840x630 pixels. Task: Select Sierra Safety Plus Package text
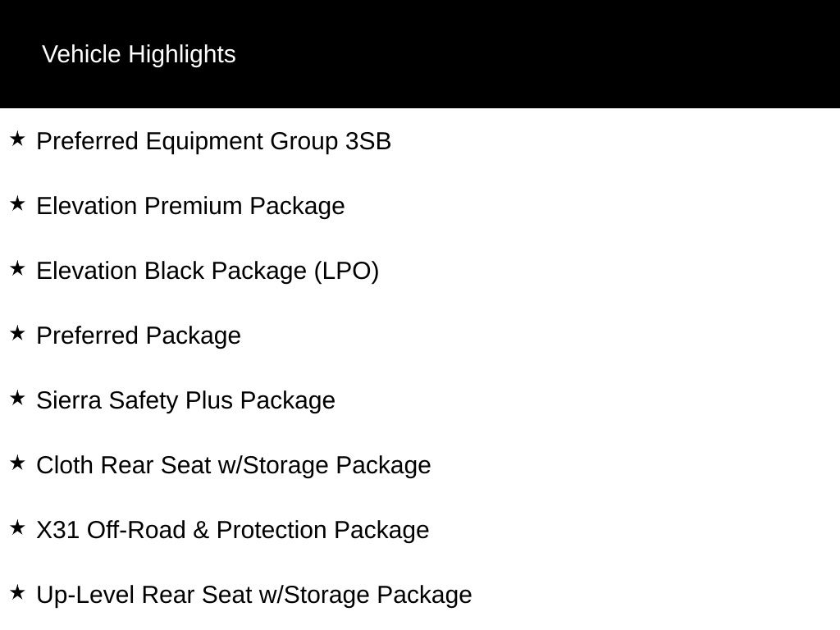pyautogui.click(x=186, y=401)
